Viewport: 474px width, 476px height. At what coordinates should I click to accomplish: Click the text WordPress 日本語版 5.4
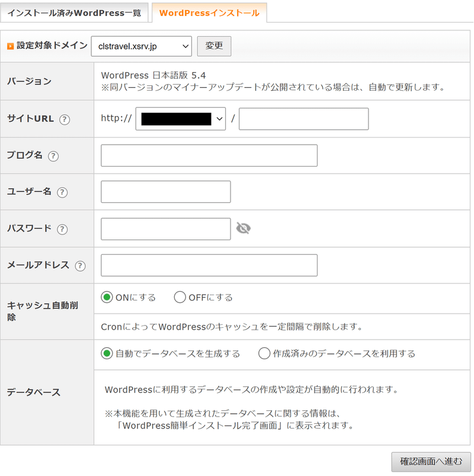tap(153, 75)
